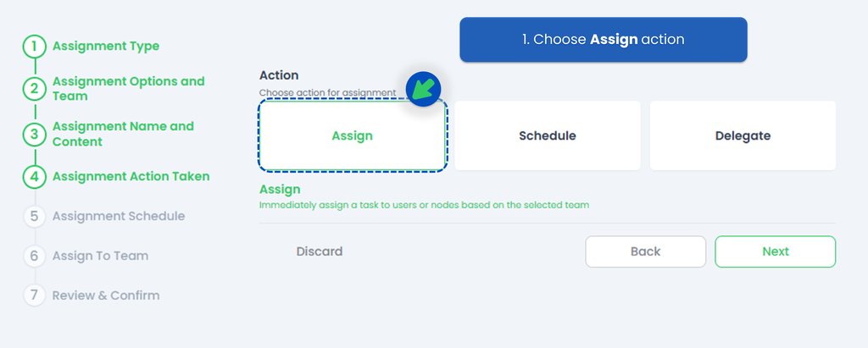Open Assignment Action Taken step
The height and width of the screenshot is (348, 868).
coord(131,177)
